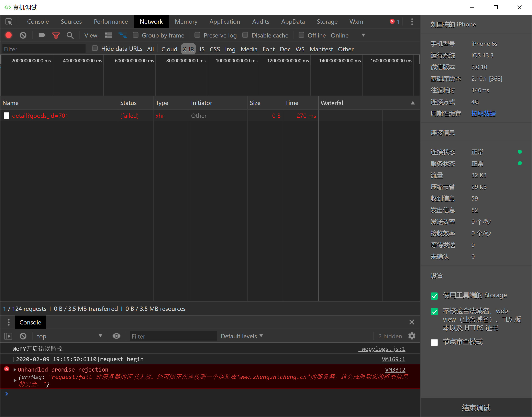Open the network search magnifier
Image resolution: width=532 pixels, height=417 pixels.
(70, 35)
